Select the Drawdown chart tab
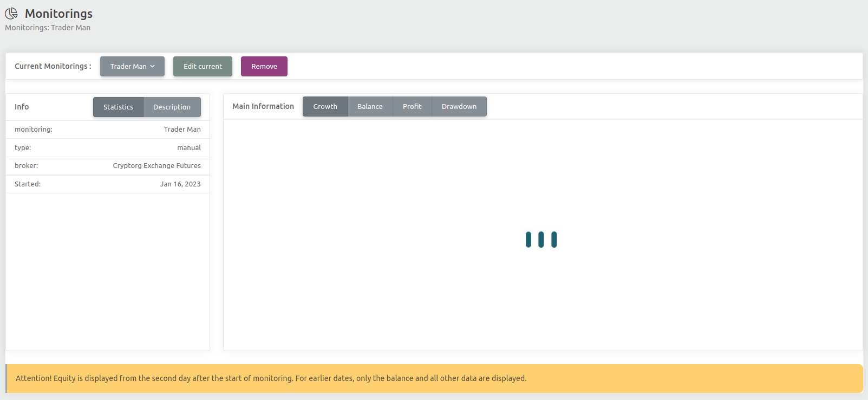This screenshot has width=868, height=400. click(459, 106)
